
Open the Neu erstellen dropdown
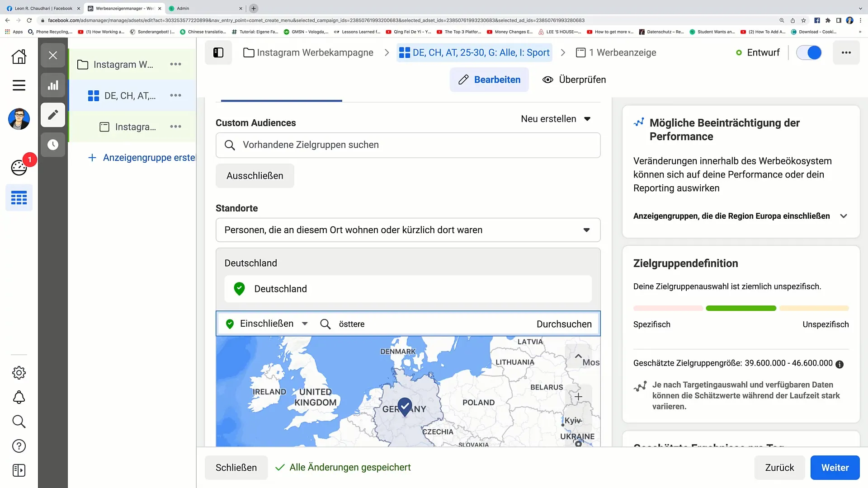pos(556,119)
